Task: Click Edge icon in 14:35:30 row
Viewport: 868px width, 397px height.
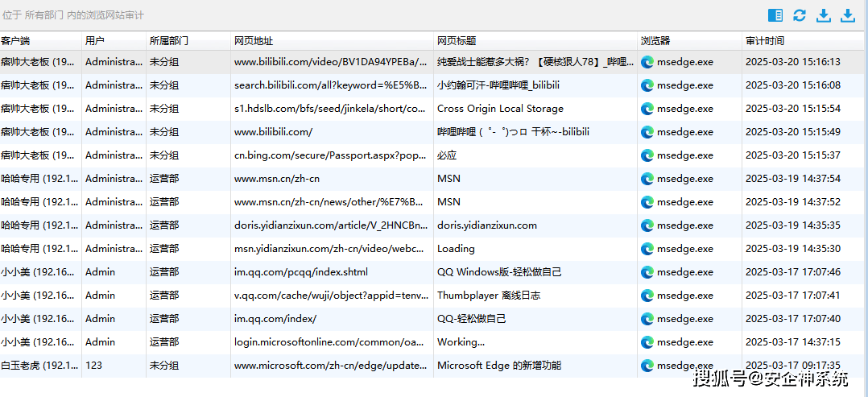Action: pyautogui.click(x=647, y=249)
